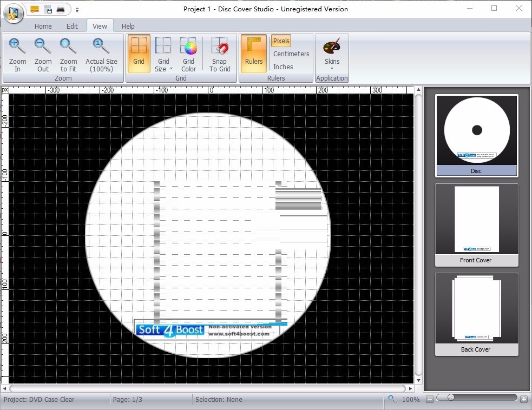Print the project using the printer icon
Image resolution: width=532 pixels, height=410 pixels.
[60, 9]
